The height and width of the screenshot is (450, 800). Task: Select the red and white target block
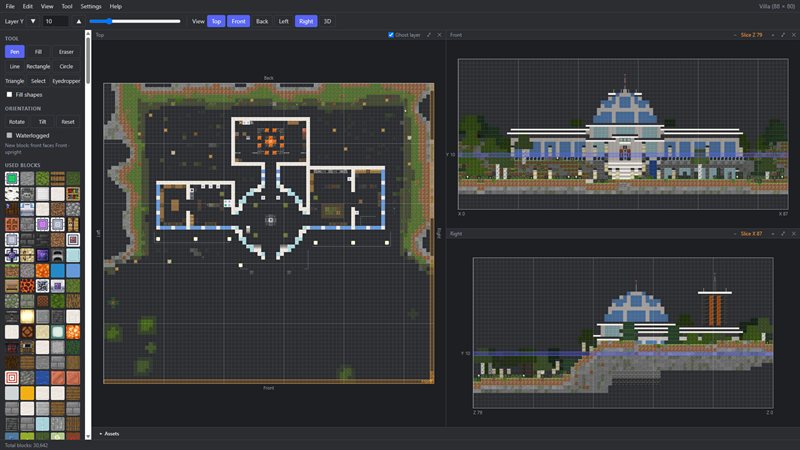click(x=12, y=378)
